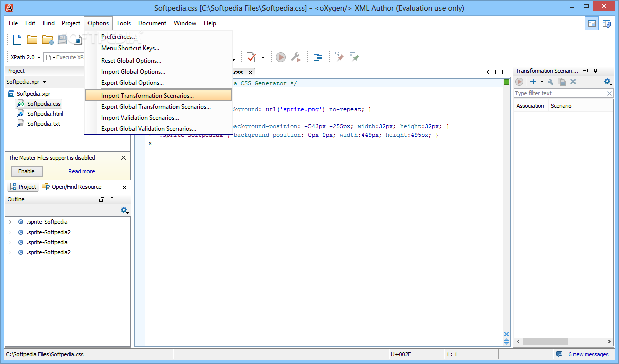
Task: Open the Transformation Scenarios settings gear
Action: coord(608,82)
